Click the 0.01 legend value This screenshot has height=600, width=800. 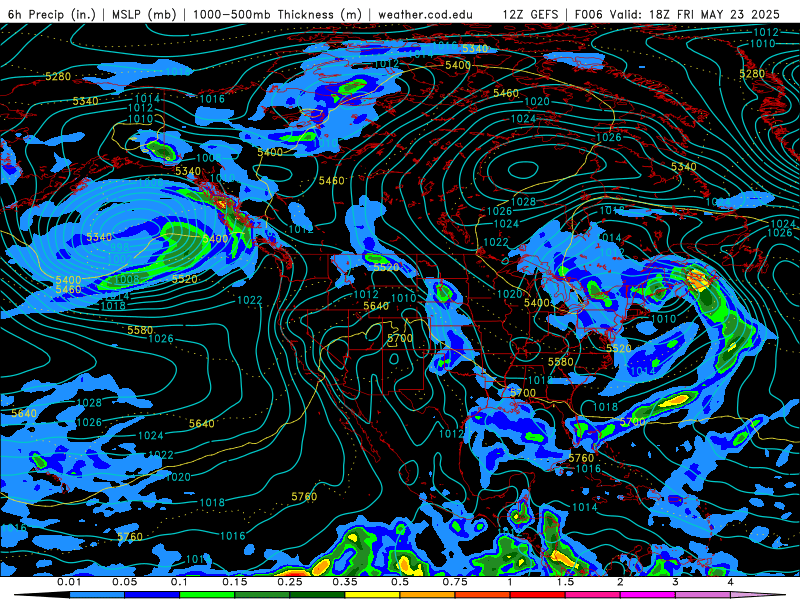69,582
